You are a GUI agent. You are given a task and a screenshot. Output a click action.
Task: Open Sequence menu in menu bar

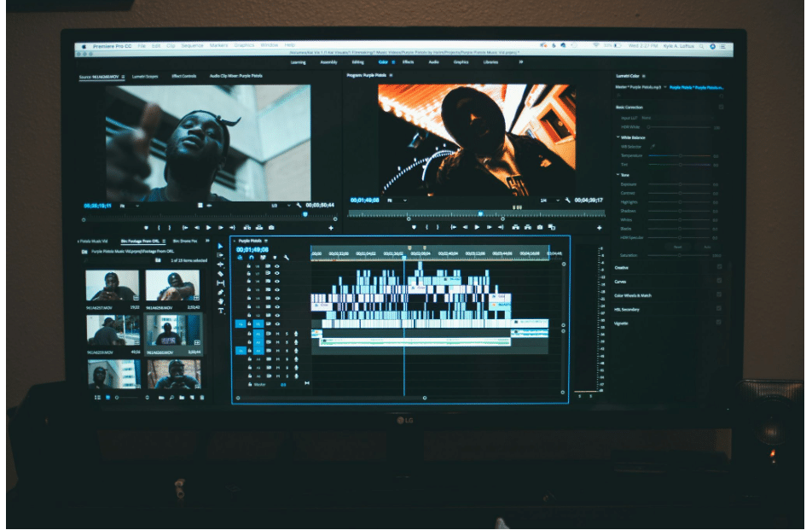click(192, 45)
